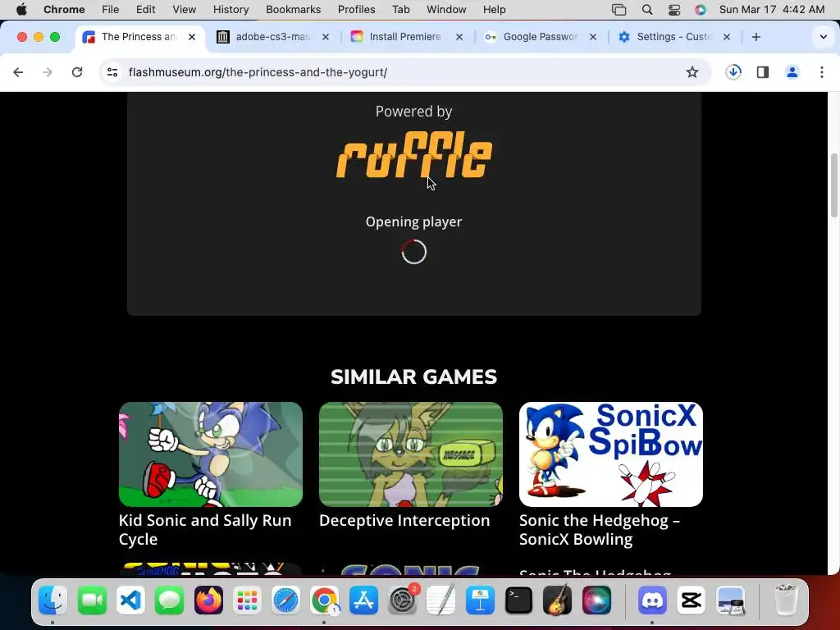Open a new tab with plus button
840x630 pixels.
(x=756, y=37)
